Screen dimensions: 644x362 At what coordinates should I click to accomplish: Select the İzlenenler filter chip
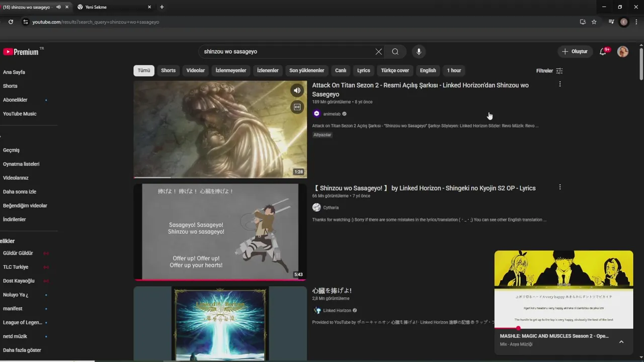[x=268, y=70]
